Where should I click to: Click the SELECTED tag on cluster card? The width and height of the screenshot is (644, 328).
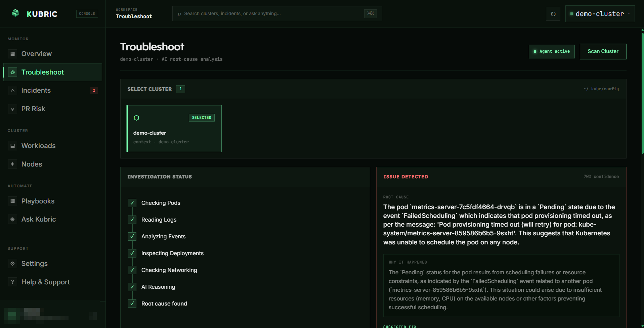point(202,118)
